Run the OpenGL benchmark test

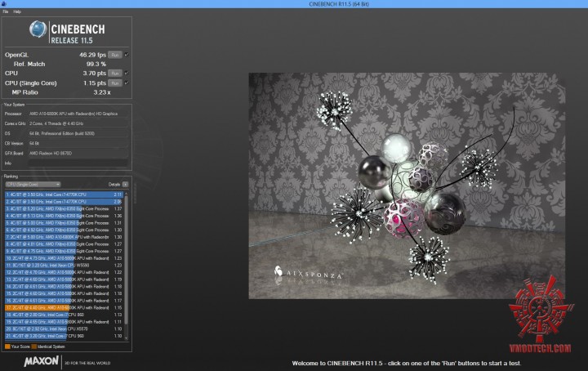pyautogui.click(x=114, y=54)
